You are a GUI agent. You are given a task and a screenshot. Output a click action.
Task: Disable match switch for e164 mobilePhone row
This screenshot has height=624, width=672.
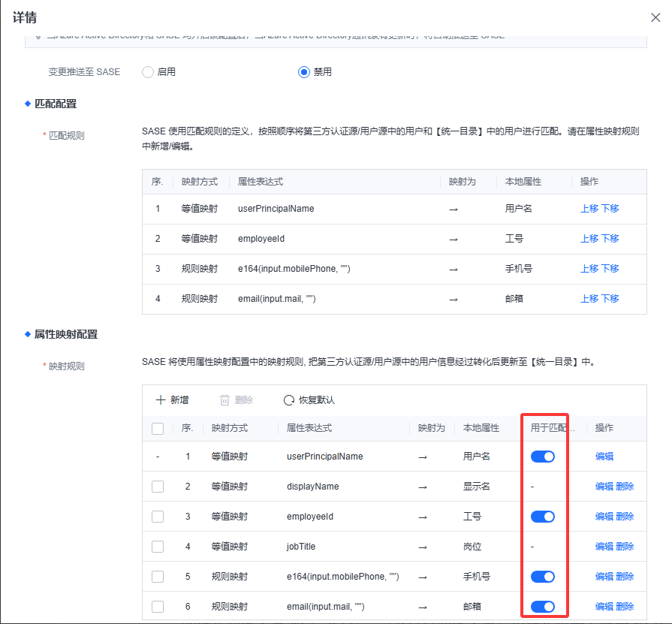coord(543,577)
